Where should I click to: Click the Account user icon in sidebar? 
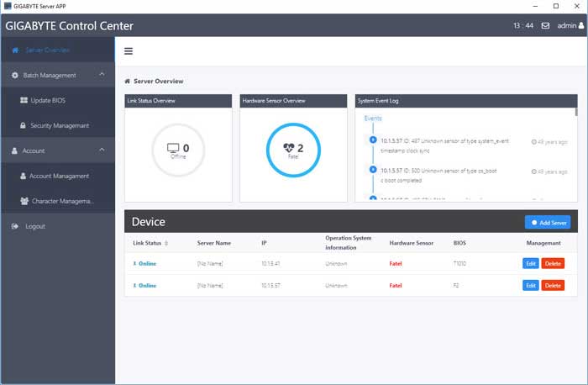point(14,150)
